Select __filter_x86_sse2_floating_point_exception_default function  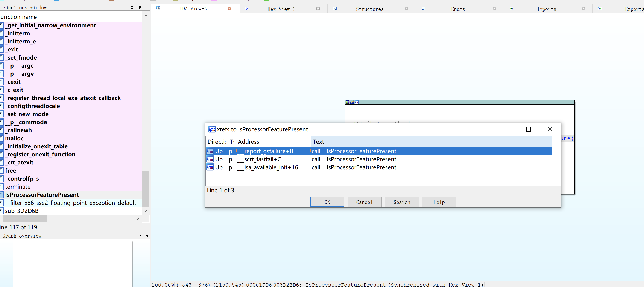pos(71,203)
